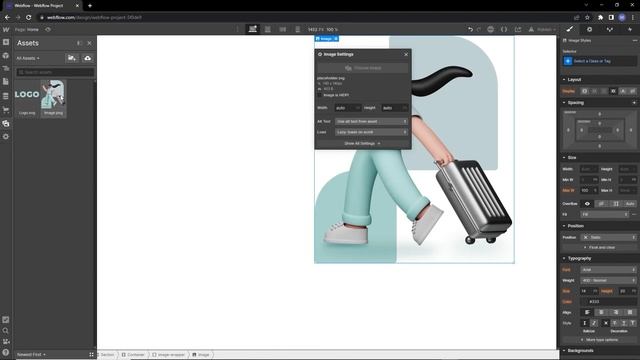Image resolution: width=640 pixels, height=360 pixels.
Task: Expand Float and clear options
Action: (599, 247)
